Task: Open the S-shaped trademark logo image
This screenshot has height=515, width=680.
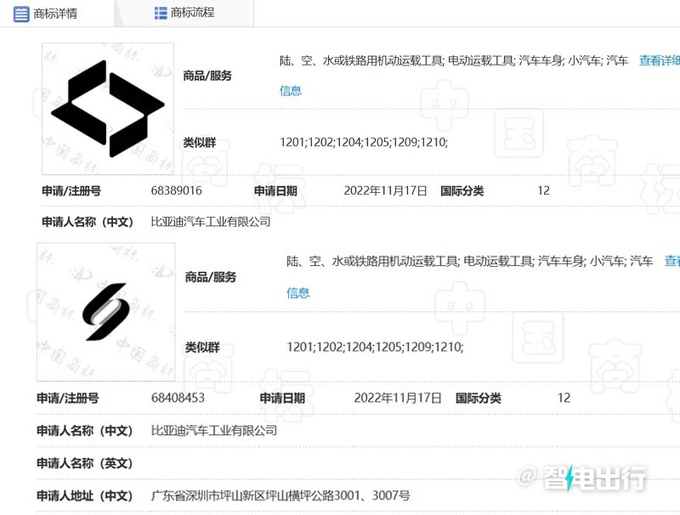Action: pos(106,312)
